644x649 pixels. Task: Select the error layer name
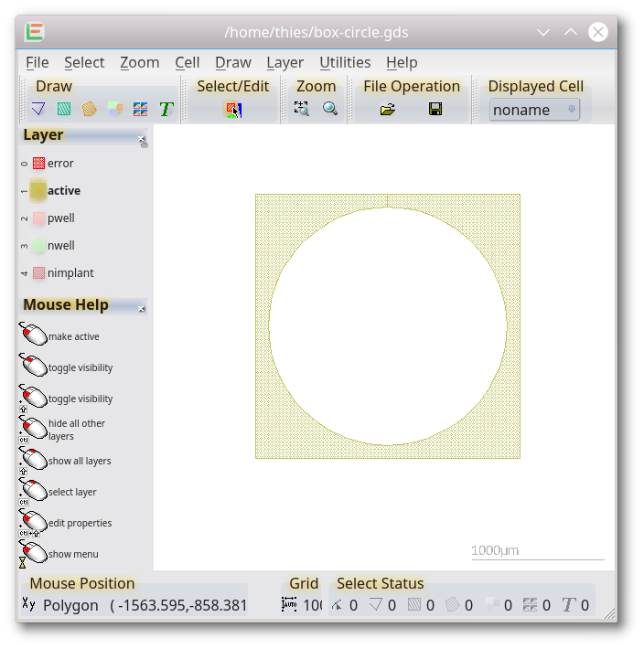(60, 164)
